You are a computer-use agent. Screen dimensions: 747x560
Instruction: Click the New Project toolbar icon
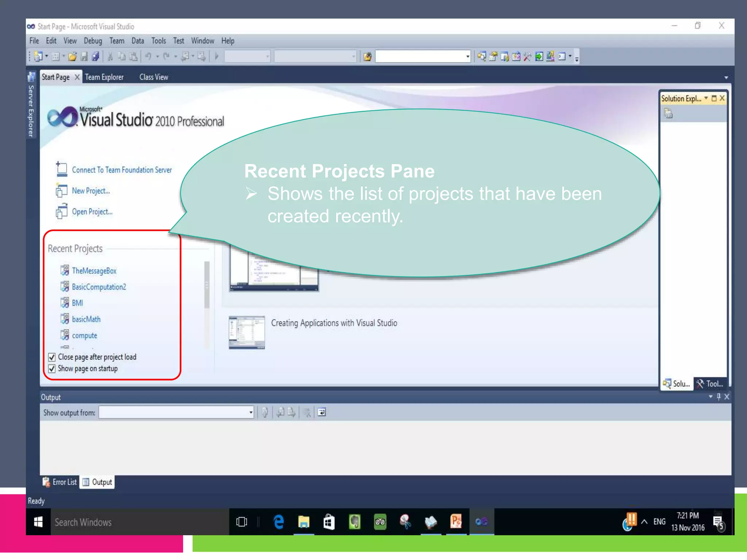pos(38,57)
